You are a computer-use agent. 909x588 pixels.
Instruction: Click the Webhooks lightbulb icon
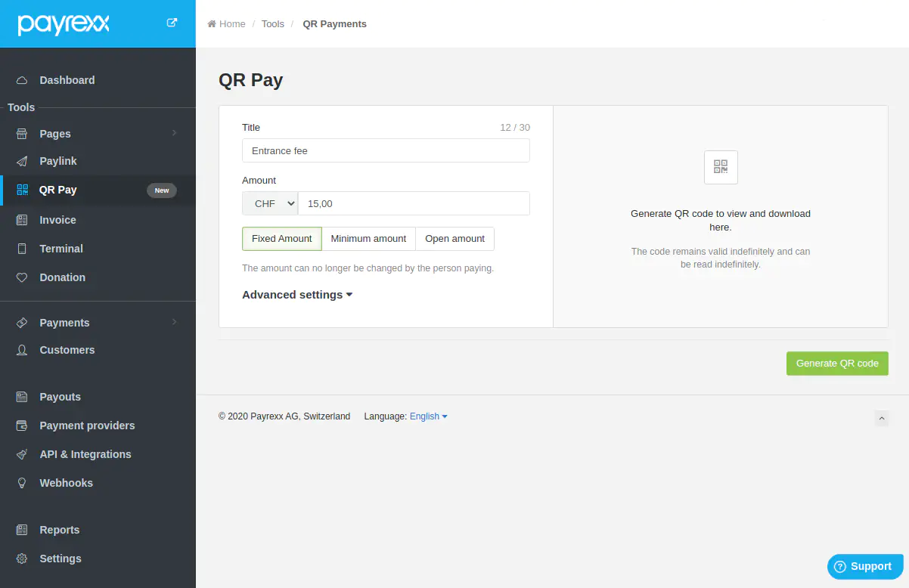pos(22,483)
